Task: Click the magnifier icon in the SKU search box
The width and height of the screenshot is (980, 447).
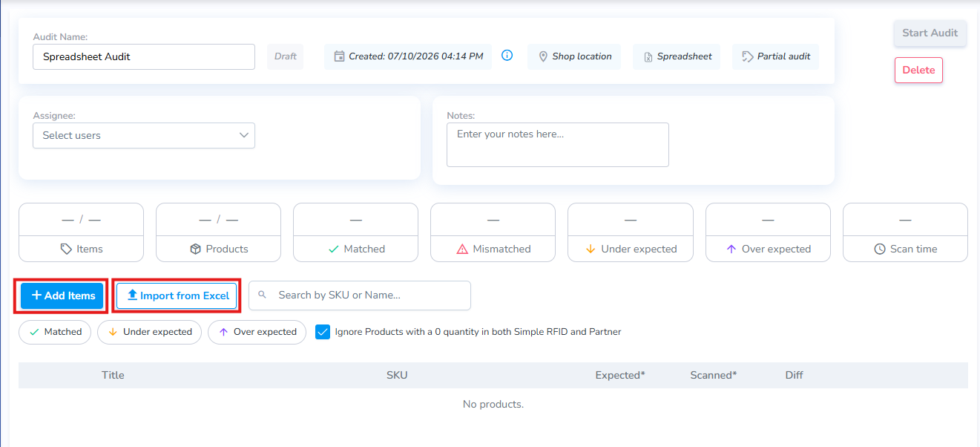Action: click(262, 295)
